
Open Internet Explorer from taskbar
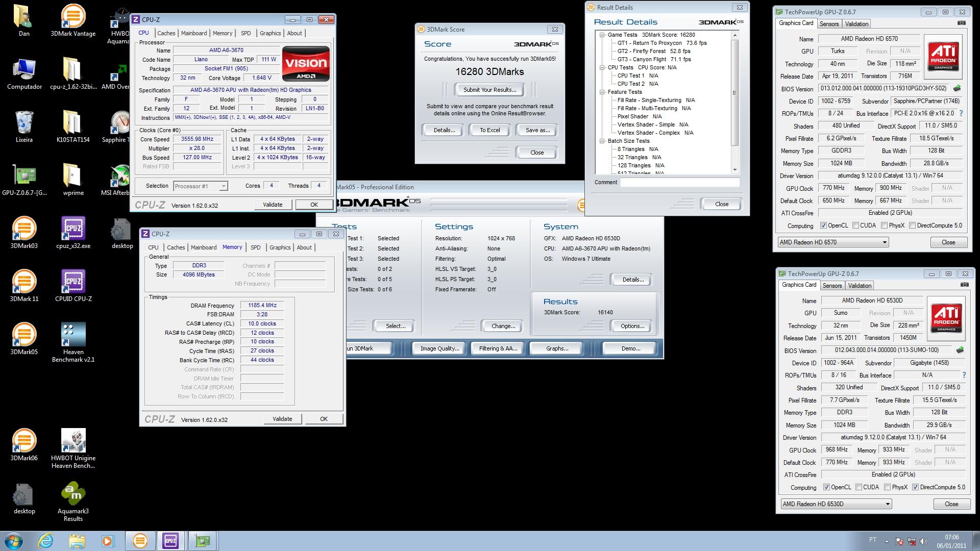(45, 540)
